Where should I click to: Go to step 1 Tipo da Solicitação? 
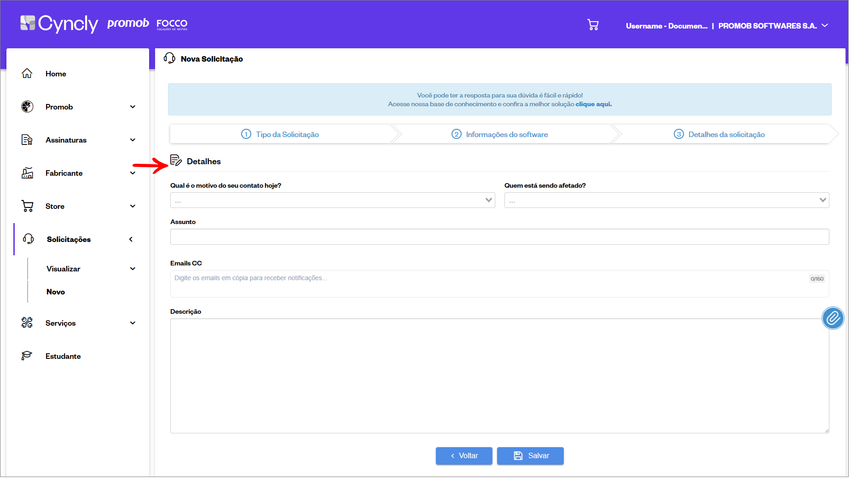coord(280,134)
